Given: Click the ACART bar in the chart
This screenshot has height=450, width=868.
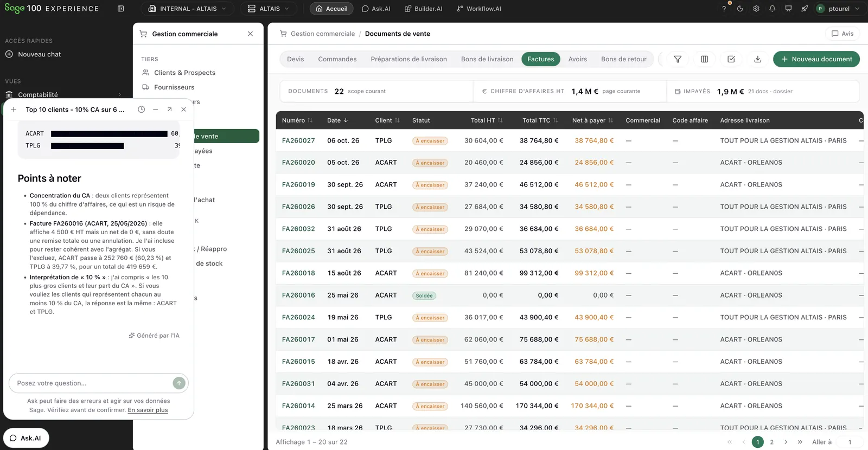Looking at the screenshot, I should (x=109, y=133).
